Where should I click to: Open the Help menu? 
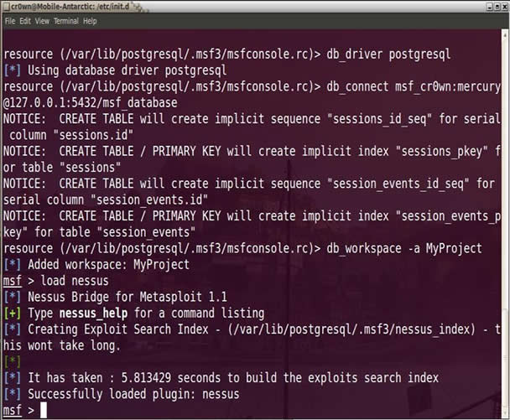[x=90, y=21]
